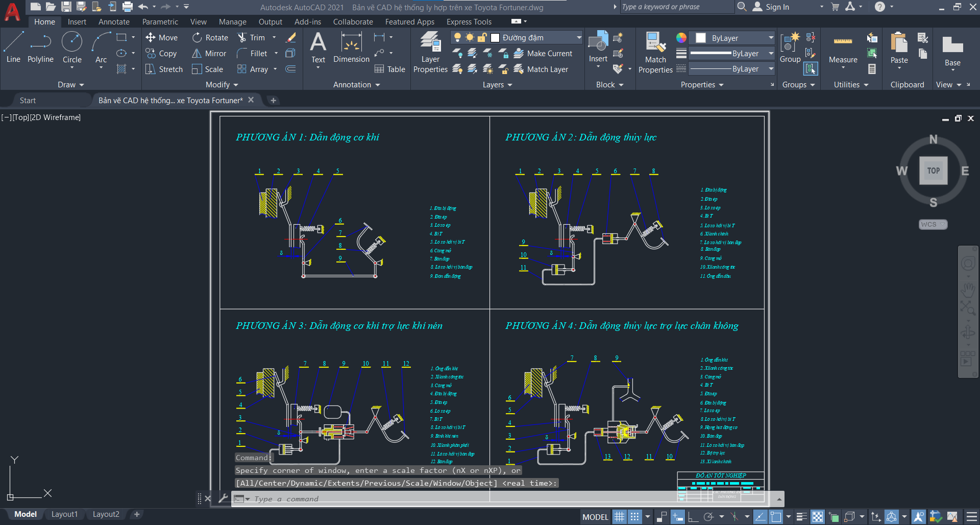
Task: Toggle layer on/off lightbulb icon
Action: tap(457, 37)
